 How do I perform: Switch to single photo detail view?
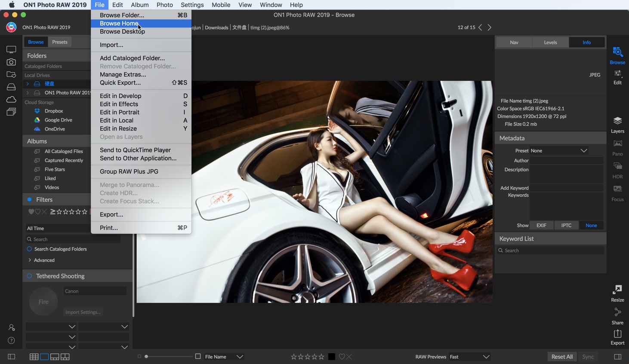pyautogui.click(x=44, y=357)
